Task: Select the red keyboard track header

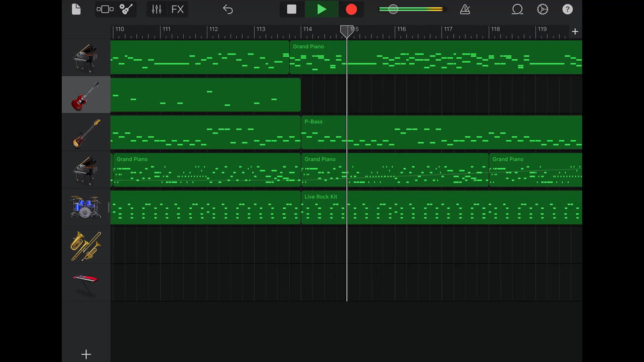Action: point(86,283)
